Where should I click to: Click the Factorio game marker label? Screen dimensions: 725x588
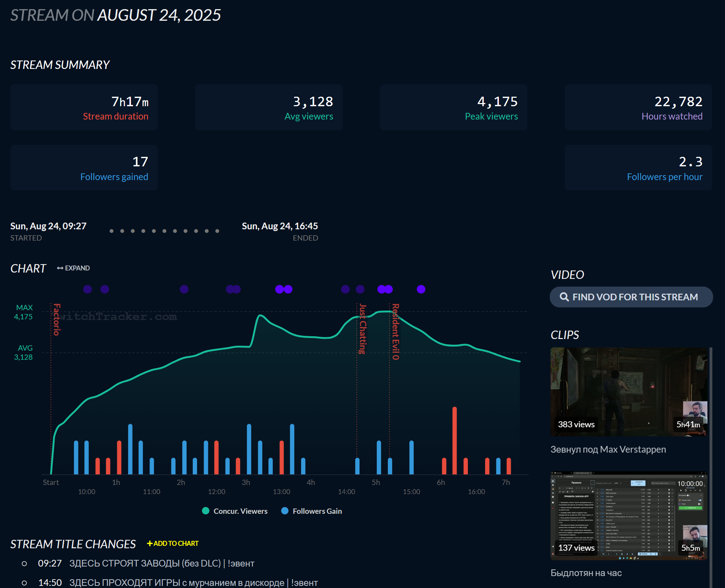click(57, 319)
